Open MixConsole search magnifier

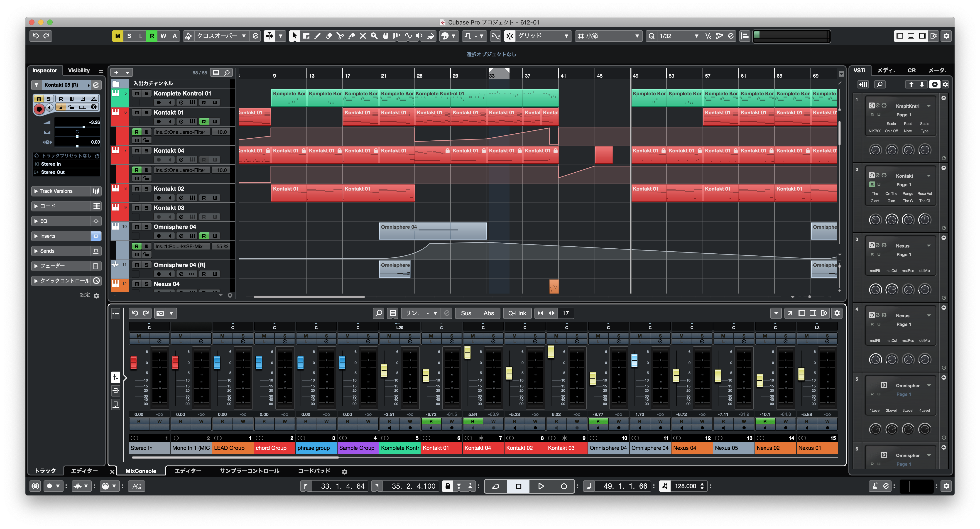click(x=379, y=313)
